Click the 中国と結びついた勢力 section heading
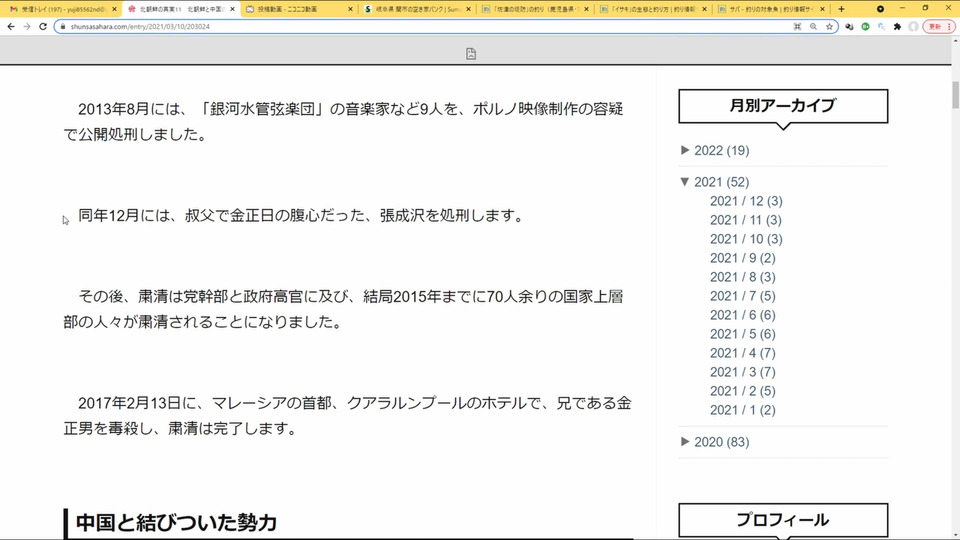This screenshot has width=960, height=540. [176, 522]
